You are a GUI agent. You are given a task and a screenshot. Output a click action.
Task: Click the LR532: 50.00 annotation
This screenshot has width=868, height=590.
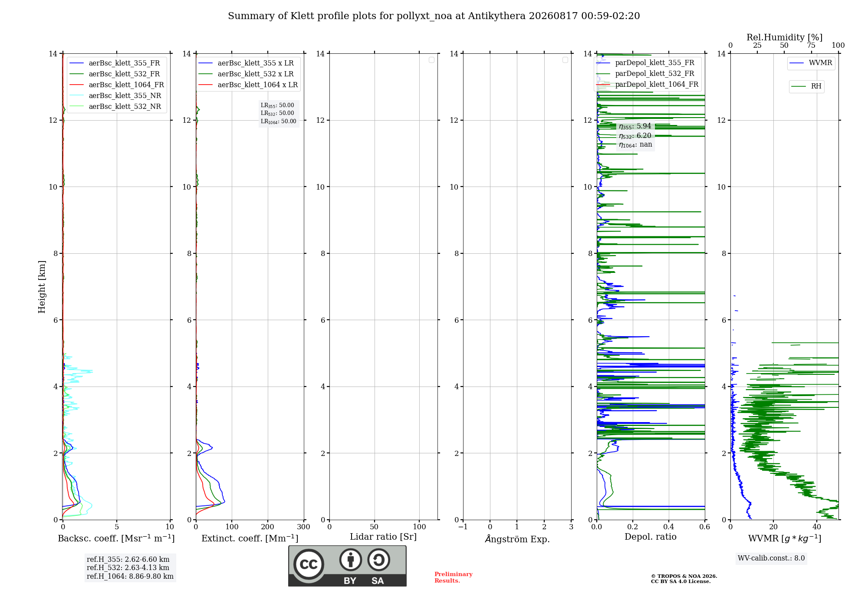tap(277, 113)
